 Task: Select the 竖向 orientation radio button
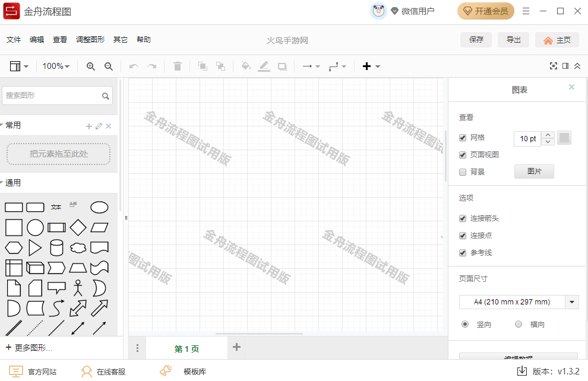[465, 324]
